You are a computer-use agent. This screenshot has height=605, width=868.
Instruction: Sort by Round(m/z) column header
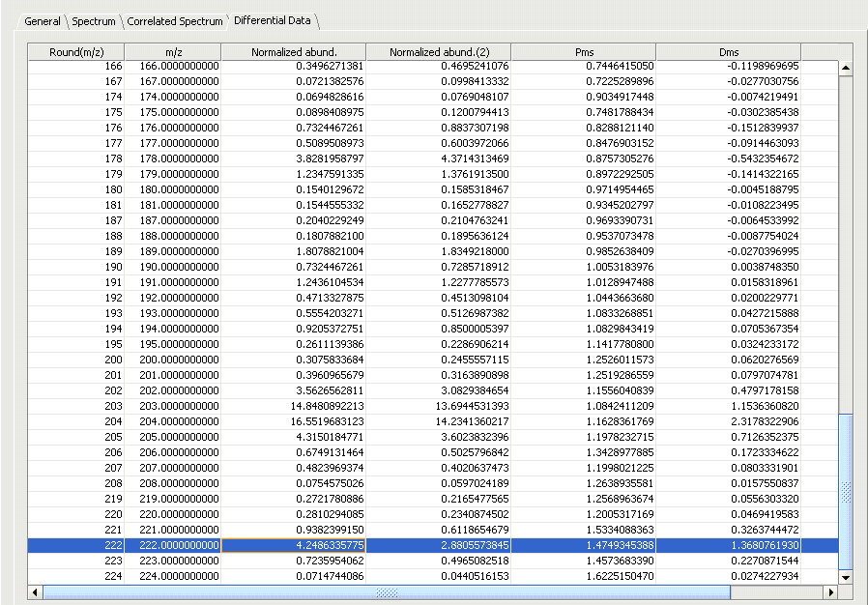tap(76, 51)
